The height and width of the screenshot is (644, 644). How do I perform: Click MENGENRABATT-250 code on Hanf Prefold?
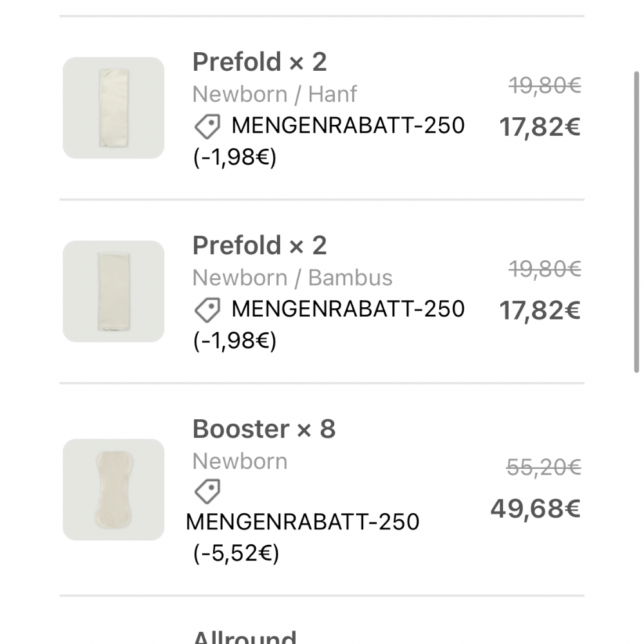coord(348,126)
